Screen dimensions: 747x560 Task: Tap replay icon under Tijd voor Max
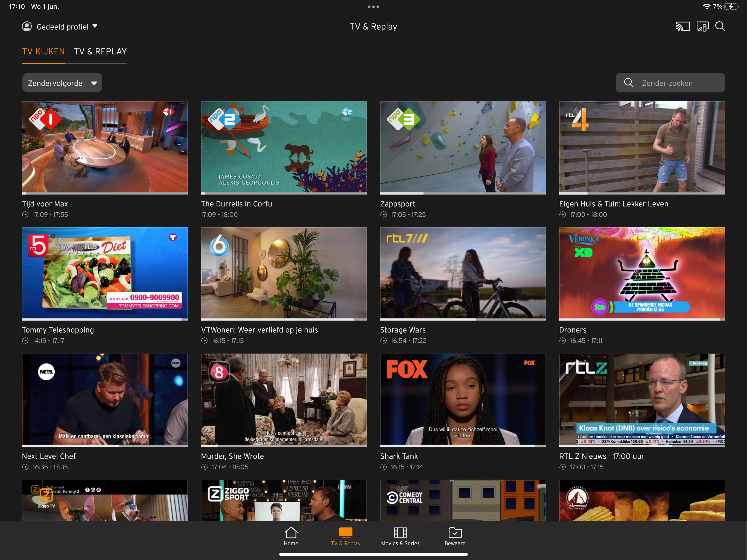coord(25,214)
